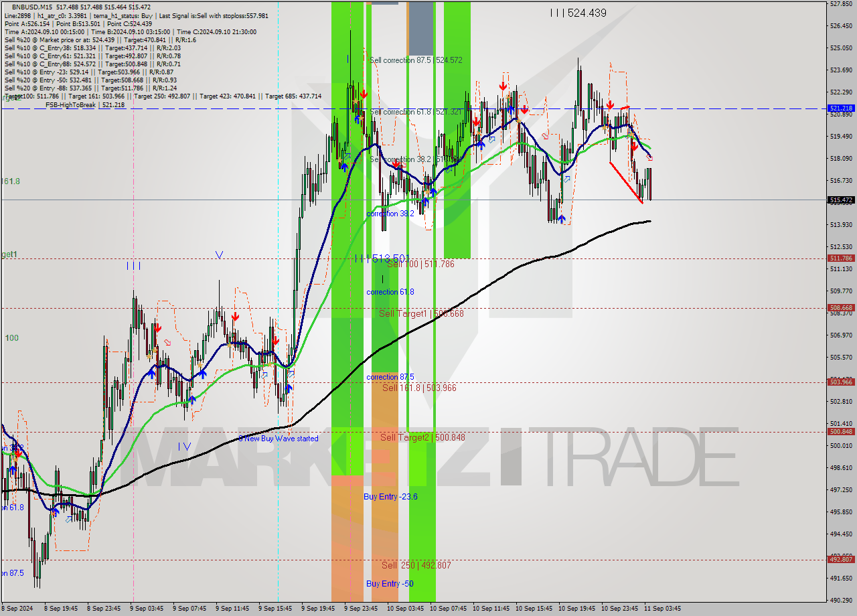Select the green '100' level label

[x=12, y=338]
